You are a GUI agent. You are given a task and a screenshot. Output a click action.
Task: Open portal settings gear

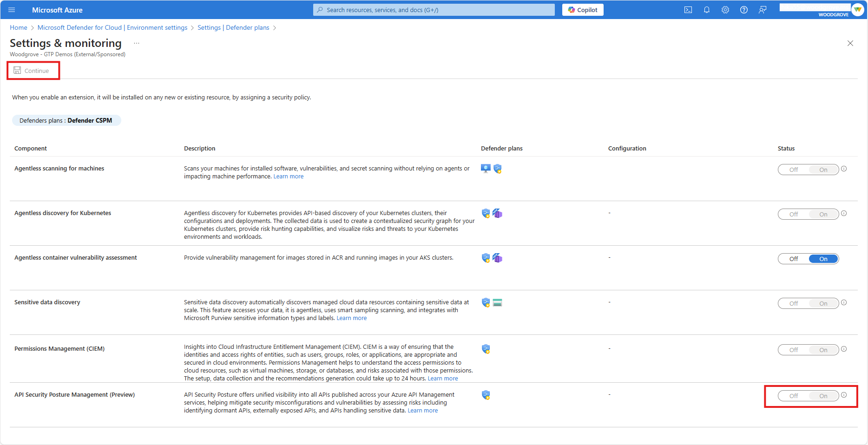(725, 10)
